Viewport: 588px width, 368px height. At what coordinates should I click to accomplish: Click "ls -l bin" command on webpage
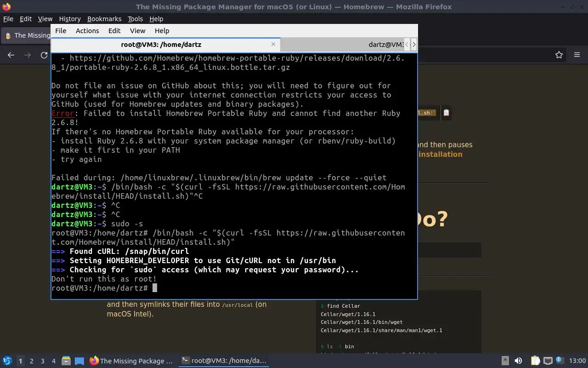pyautogui.click(x=337, y=346)
